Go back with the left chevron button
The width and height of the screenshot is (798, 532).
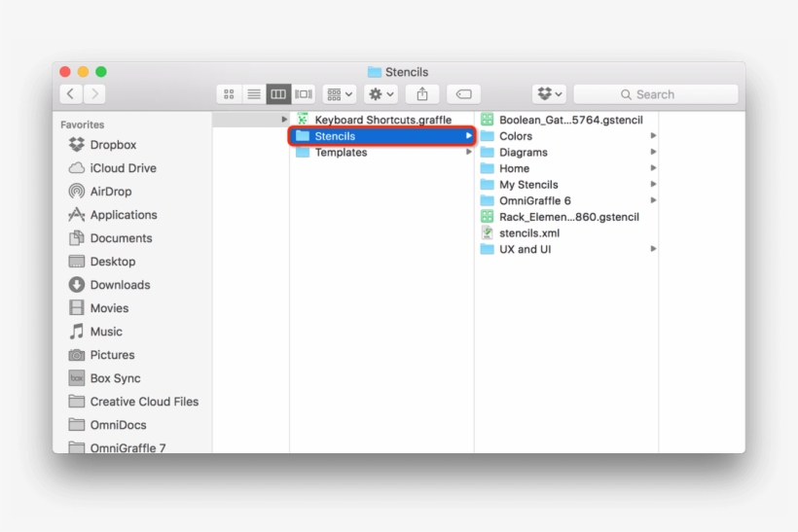[71, 94]
